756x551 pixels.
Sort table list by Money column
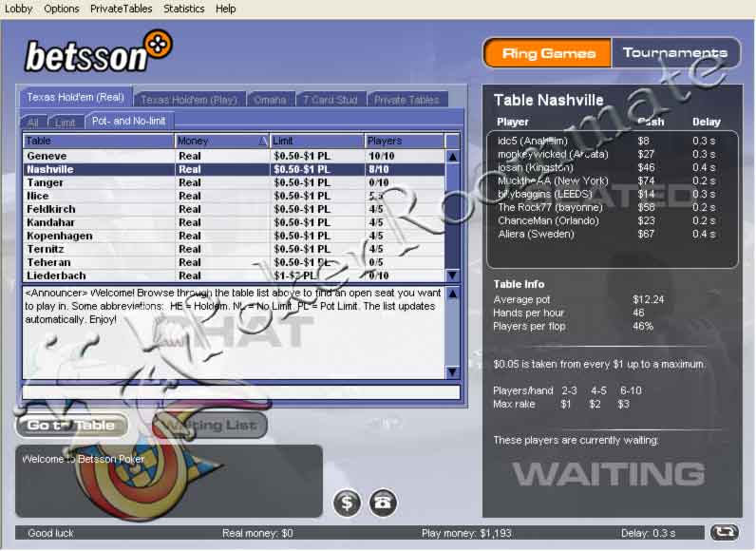(221, 141)
